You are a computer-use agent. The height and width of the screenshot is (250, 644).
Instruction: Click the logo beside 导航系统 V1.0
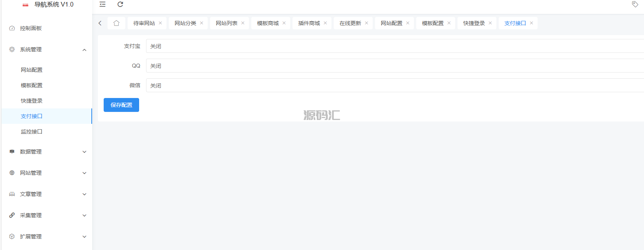pos(25,5)
